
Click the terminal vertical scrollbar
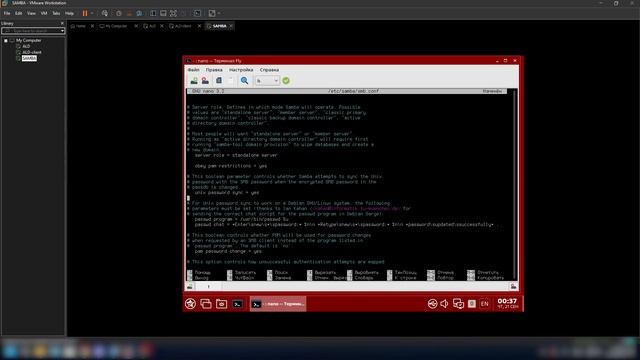[x=515, y=184]
